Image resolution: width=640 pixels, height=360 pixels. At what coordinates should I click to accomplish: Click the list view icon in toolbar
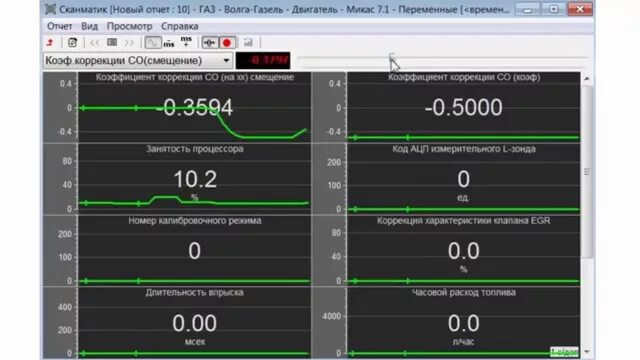pos(112,42)
